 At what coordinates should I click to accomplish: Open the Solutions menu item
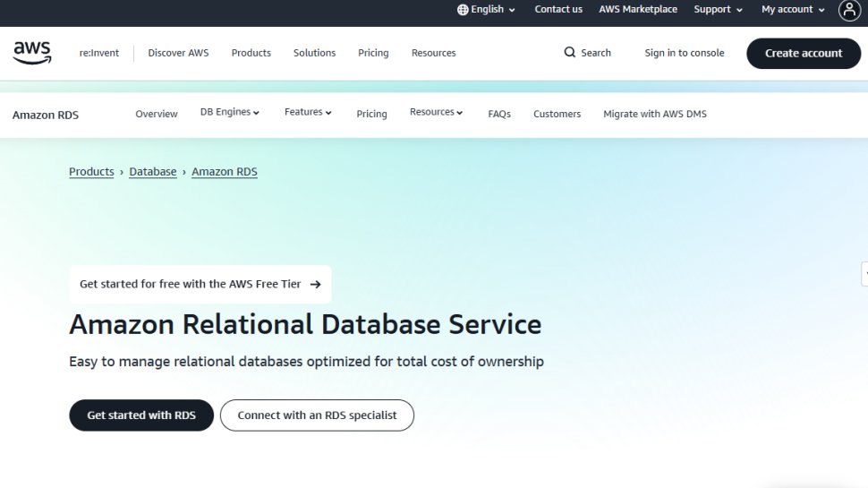314,53
